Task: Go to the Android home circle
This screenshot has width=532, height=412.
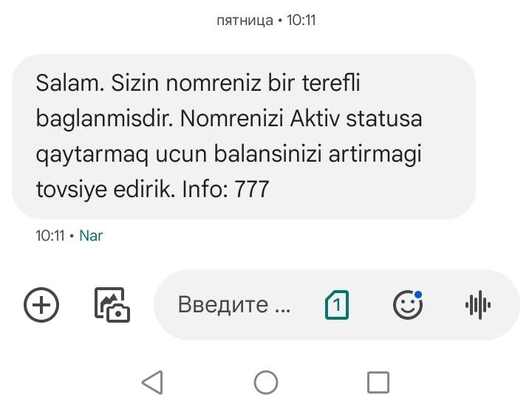Action: click(x=266, y=382)
